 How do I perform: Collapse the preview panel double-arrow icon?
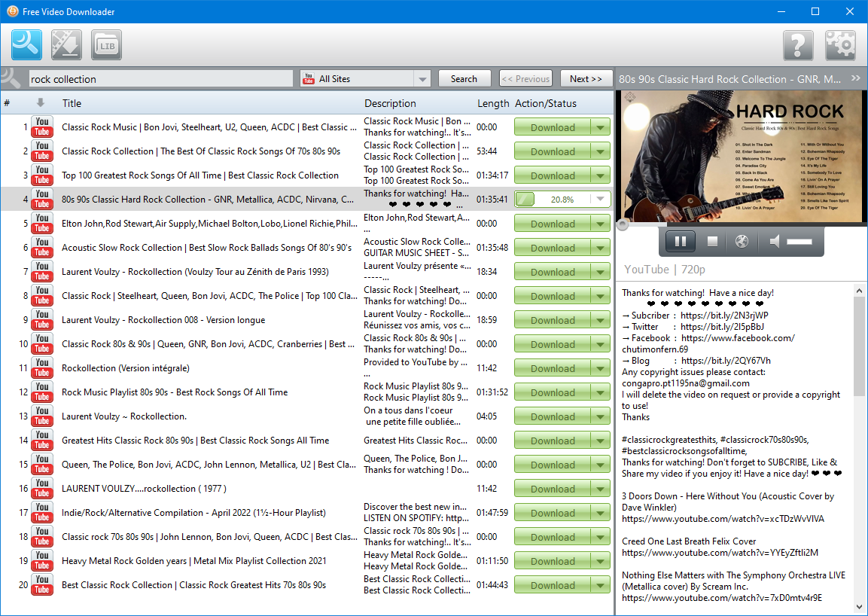(856, 78)
